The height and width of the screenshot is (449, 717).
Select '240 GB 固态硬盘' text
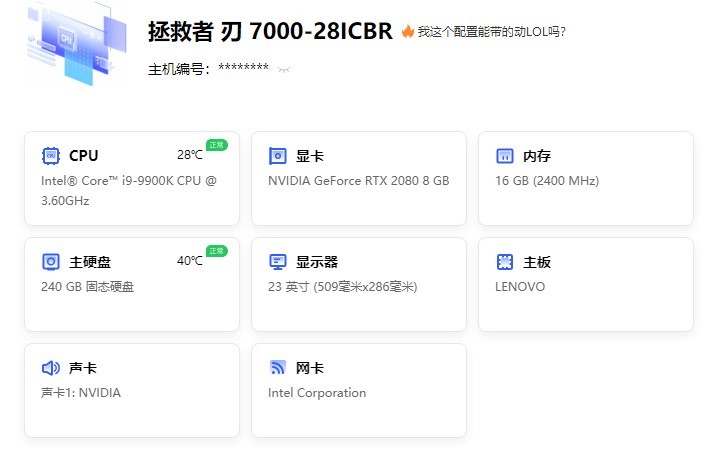click(x=87, y=287)
